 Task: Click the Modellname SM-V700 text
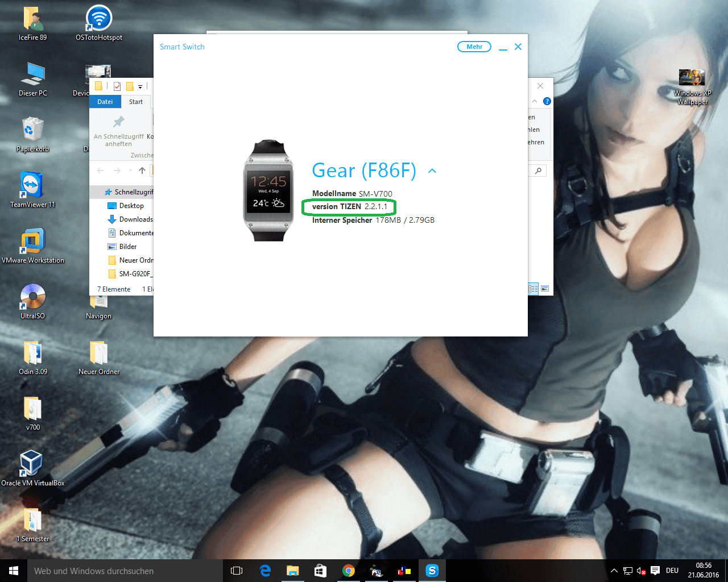click(352, 194)
